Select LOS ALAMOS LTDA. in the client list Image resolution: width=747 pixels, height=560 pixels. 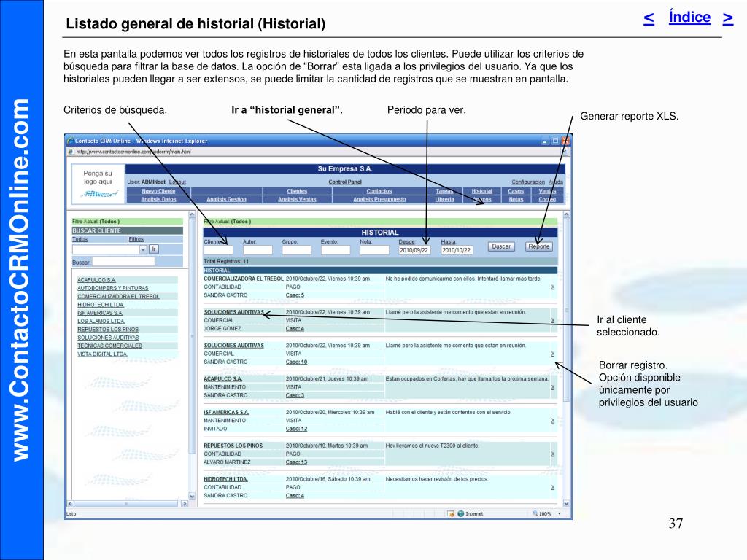[x=101, y=321]
